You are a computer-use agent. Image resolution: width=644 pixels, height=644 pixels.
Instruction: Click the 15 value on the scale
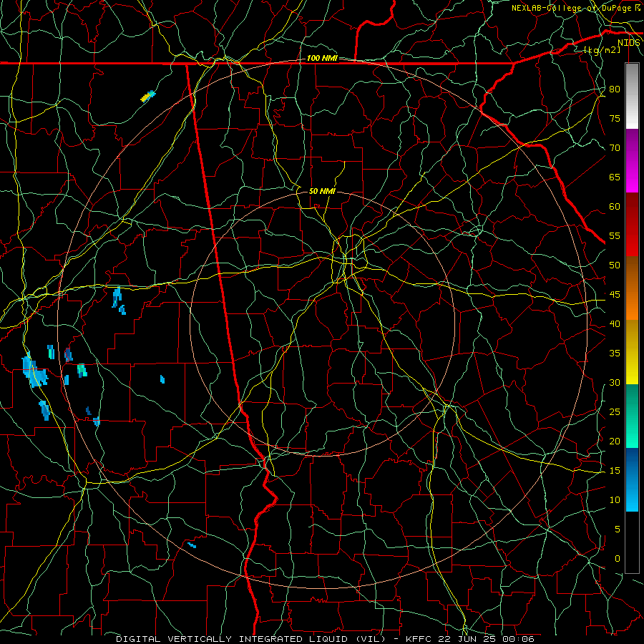click(x=615, y=471)
